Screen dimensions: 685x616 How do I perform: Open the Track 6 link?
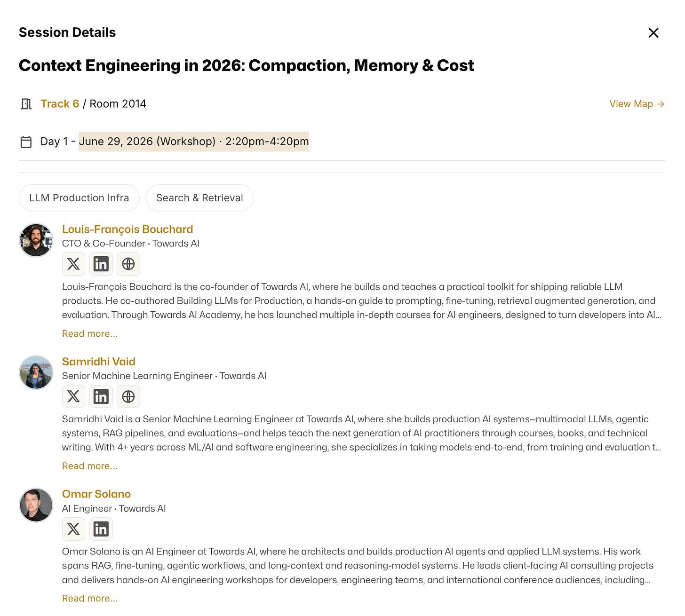[x=60, y=104]
